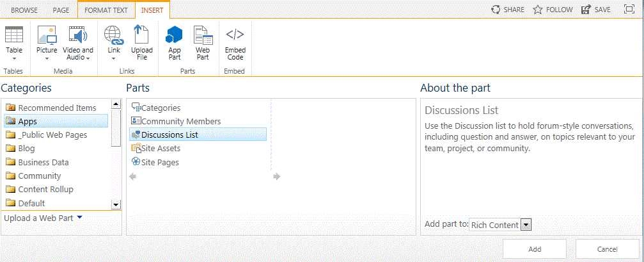Image resolution: width=644 pixels, height=262 pixels.
Task: Switch to the Format Text tab
Action: pos(106,10)
